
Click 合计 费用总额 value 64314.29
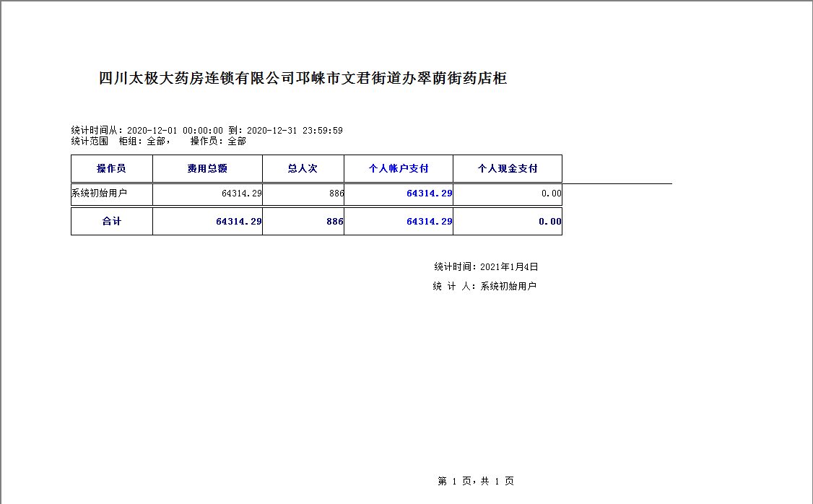click(x=238, y=222)
